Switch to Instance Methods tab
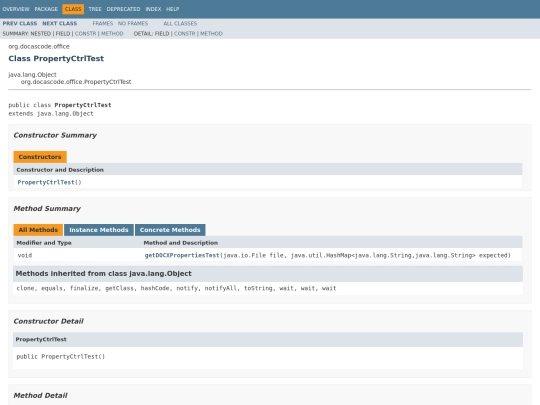 click(99, 230)
